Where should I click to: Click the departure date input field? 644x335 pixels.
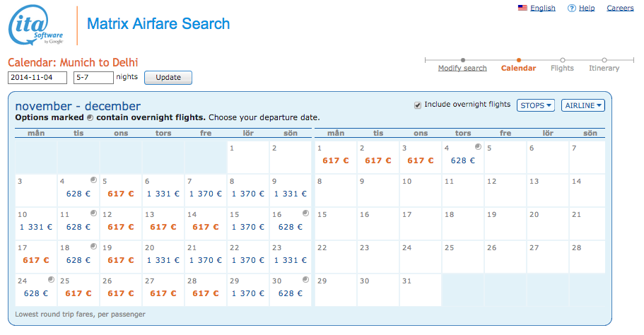pyautogui.click(x=37, y=78)
